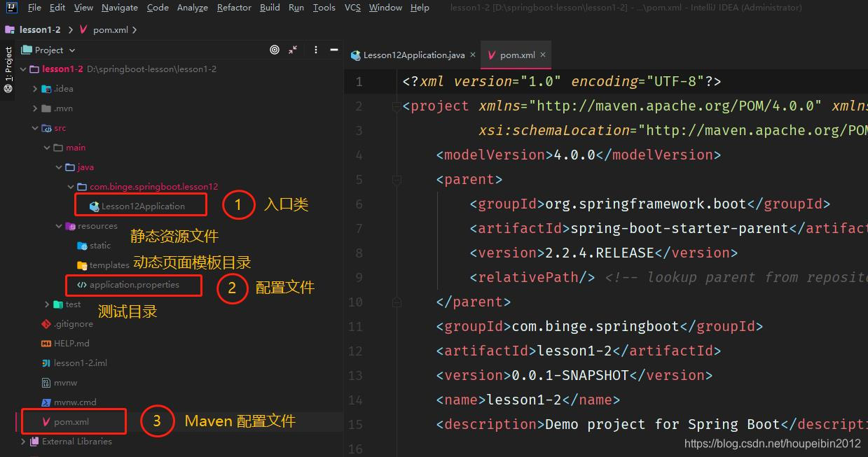Screen dimensions: 868x457
Task: Close the pom.xml editor tab
Action: tap(543, 55)
